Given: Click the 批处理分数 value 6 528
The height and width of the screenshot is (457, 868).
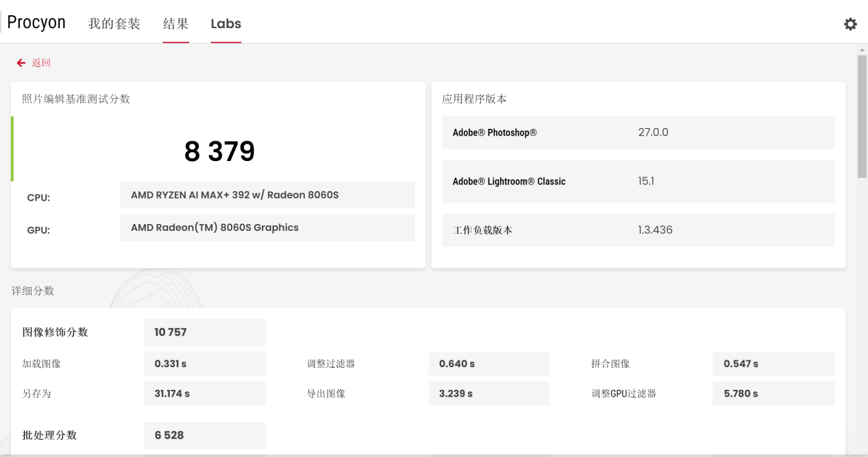Looking at the screenshot, I should 204,435.
